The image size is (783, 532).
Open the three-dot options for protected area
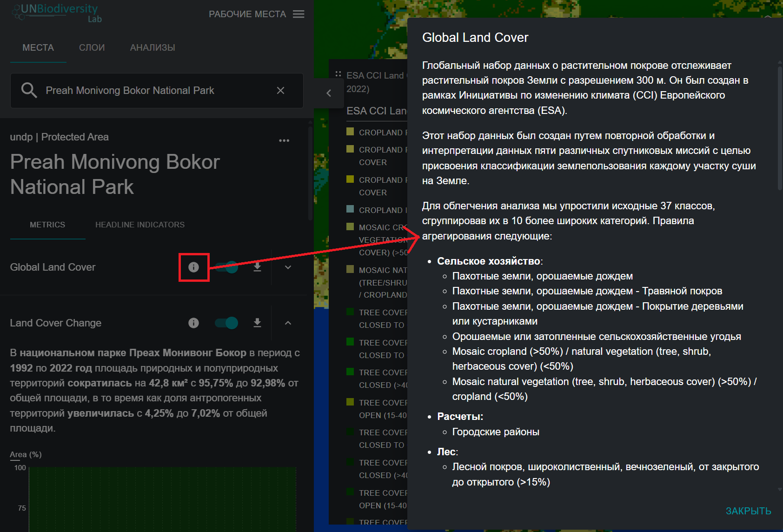click(284, 140)
